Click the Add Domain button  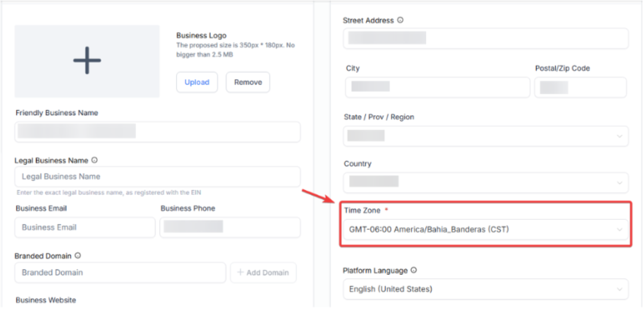(x=263, y=273)
